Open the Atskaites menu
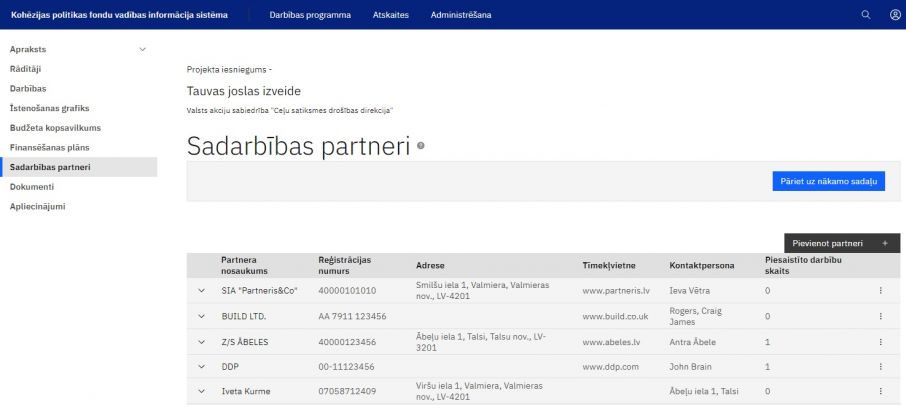 click(390, 15)
